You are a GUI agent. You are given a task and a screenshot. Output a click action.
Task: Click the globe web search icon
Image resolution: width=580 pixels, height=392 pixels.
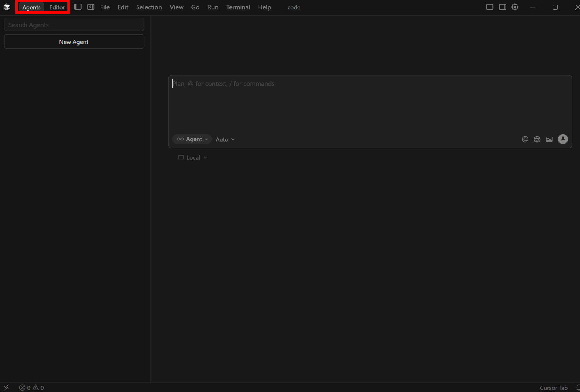tap(537, 139)
